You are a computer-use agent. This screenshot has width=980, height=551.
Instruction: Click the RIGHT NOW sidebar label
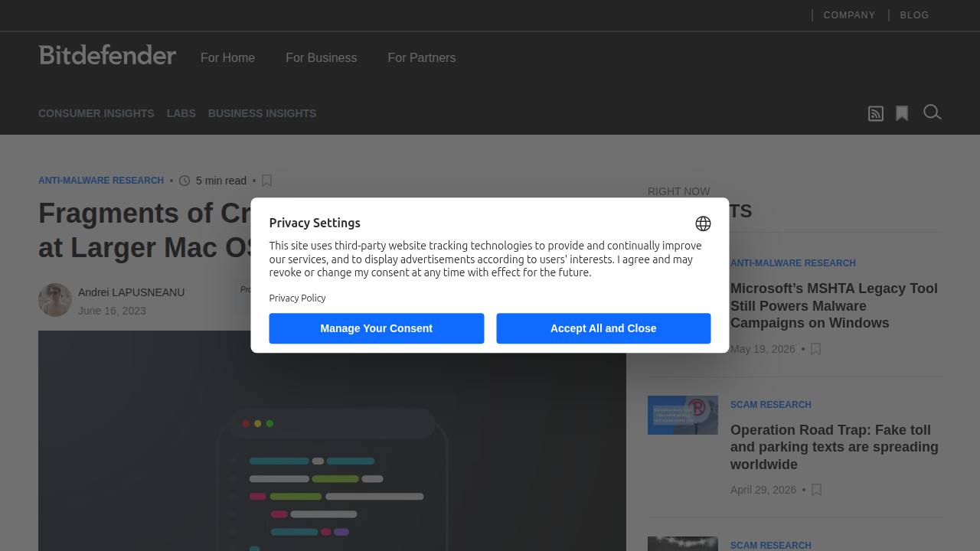[x=678, y=191]
